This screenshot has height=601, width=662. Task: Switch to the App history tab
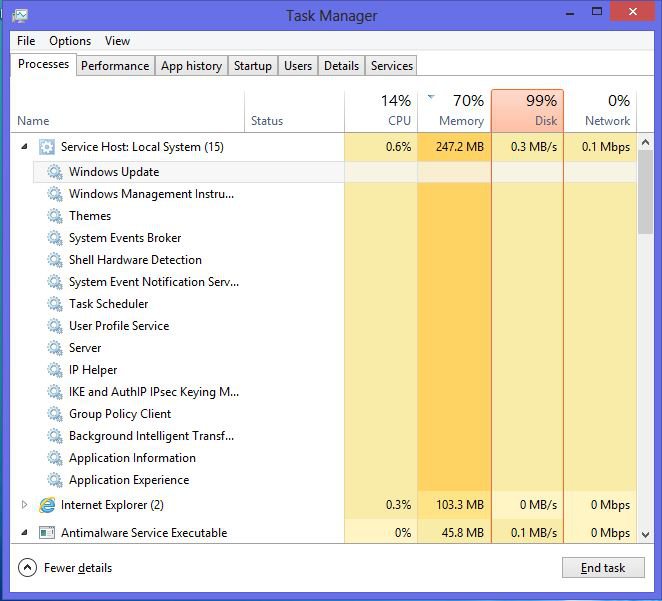coord(191,66)
